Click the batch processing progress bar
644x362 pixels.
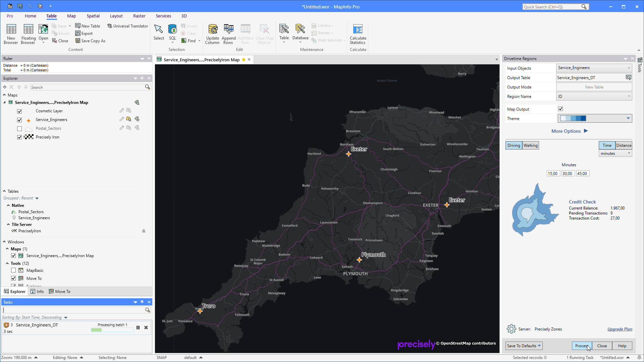112,330
